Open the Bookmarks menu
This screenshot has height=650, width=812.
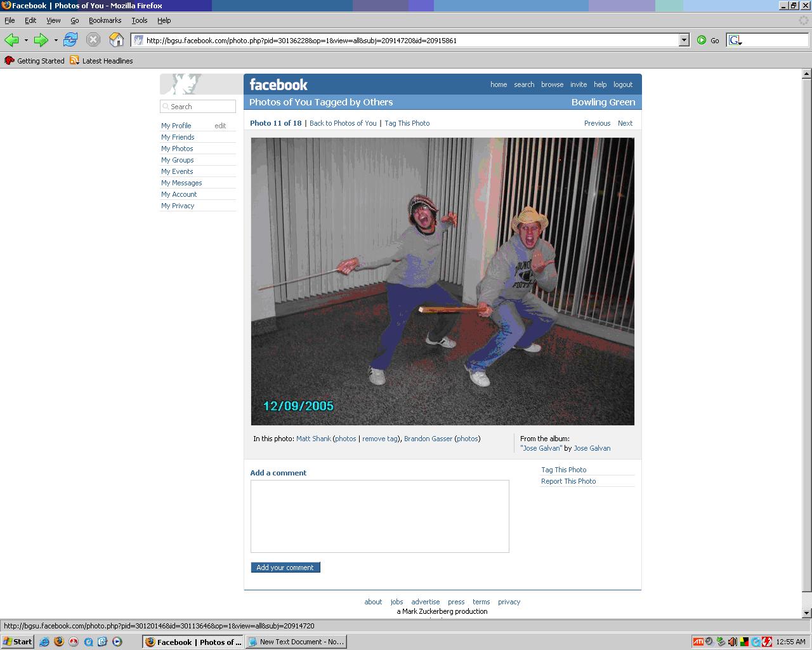pos(105,20)
